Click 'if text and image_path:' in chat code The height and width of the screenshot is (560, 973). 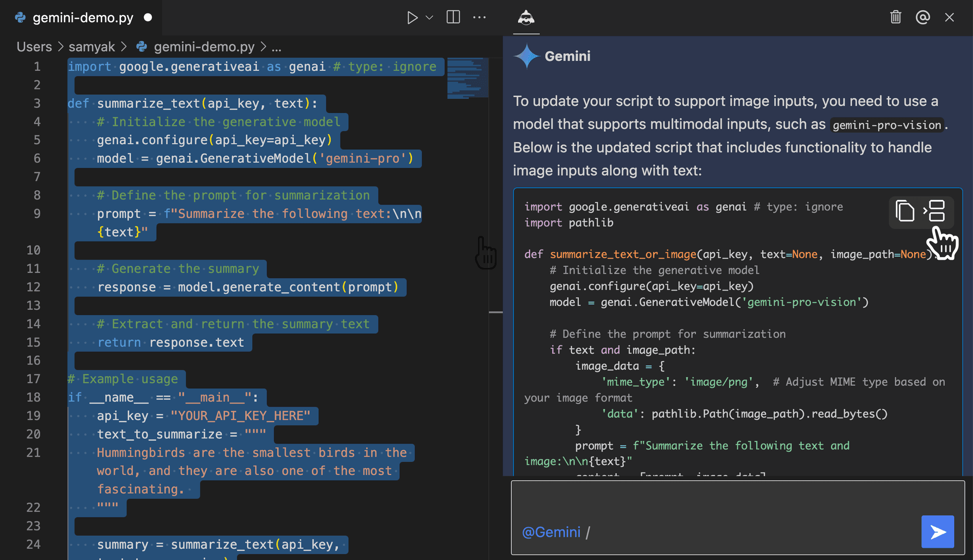pyautogui.click(x=623, y=350)
